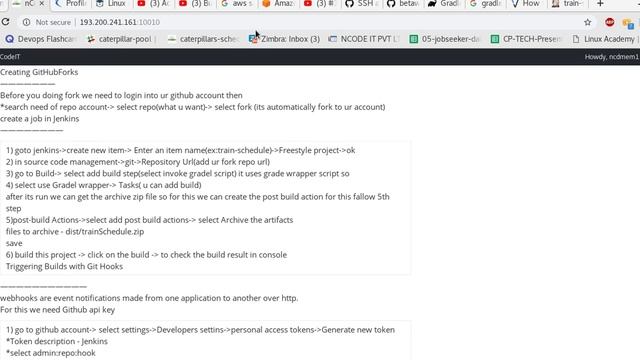Open the 05-jobseeker-da bookmark
The image size is (640, 360).
[444, 39]
